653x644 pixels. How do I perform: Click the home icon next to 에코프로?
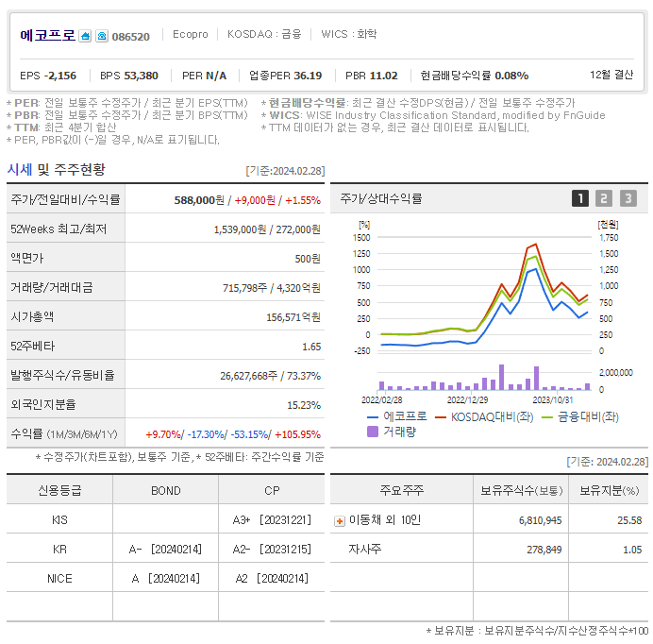(85, 36)
